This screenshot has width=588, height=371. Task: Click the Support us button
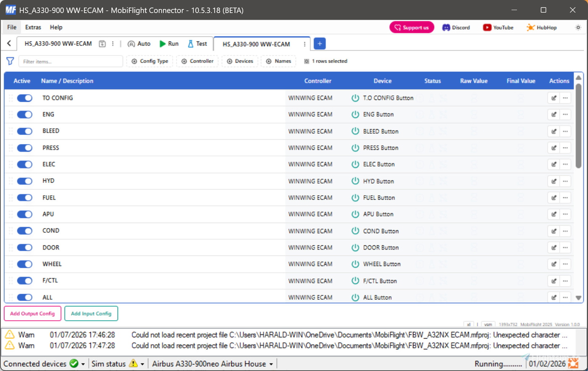(x=412, y=27)
